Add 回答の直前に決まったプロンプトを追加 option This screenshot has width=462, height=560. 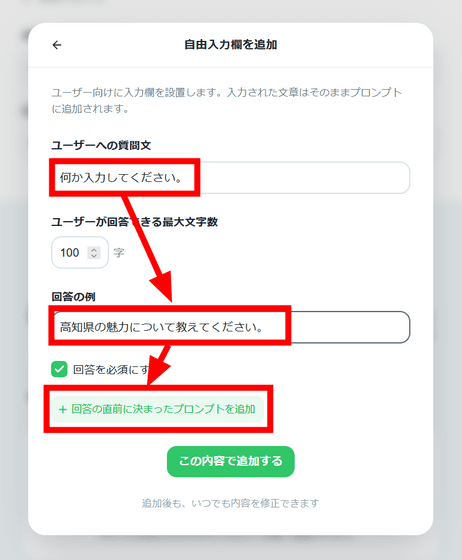(157, 409)
